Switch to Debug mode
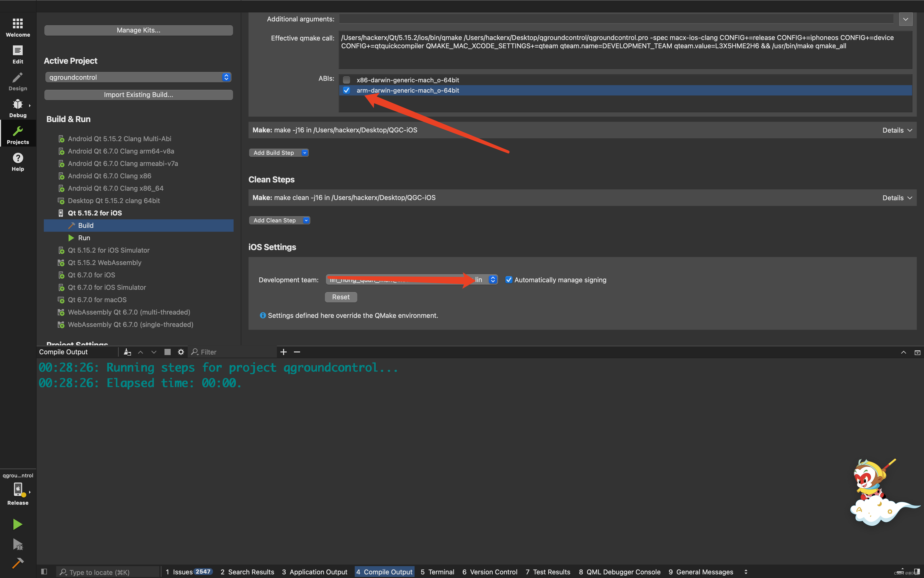This screenshot has height=578, width=924. [x=18, y=108]
